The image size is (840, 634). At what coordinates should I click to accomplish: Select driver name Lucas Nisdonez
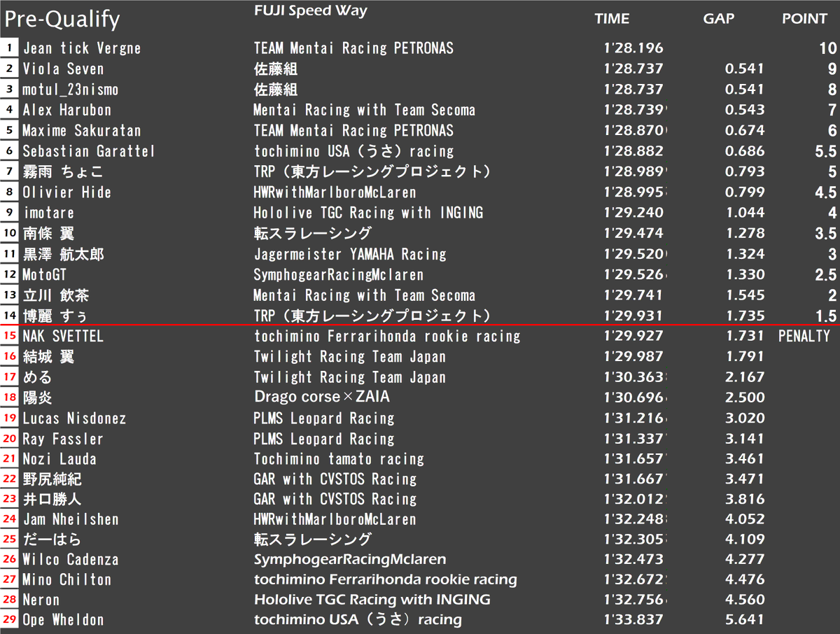[74, 418]
